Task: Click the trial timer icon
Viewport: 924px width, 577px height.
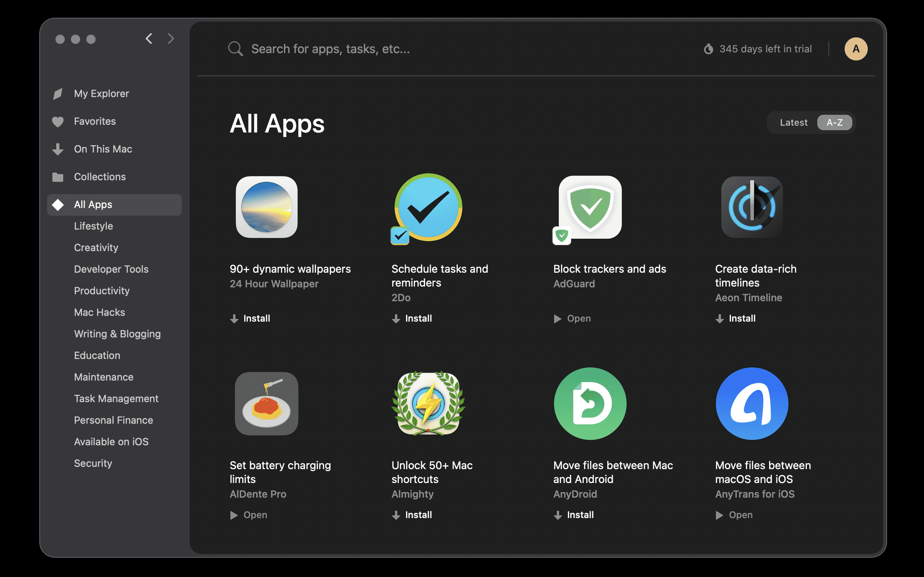Action: tap(708, 49)
